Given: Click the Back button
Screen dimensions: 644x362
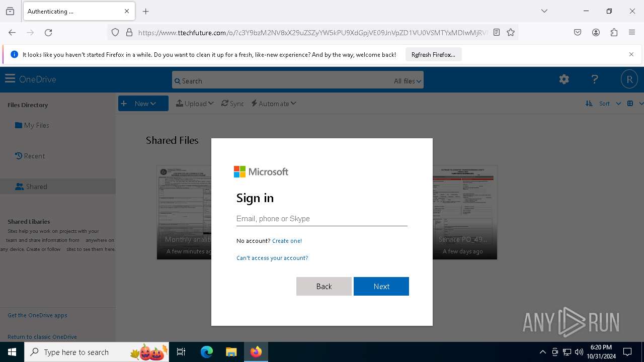Looking at the screenshot, I should 324,286.
